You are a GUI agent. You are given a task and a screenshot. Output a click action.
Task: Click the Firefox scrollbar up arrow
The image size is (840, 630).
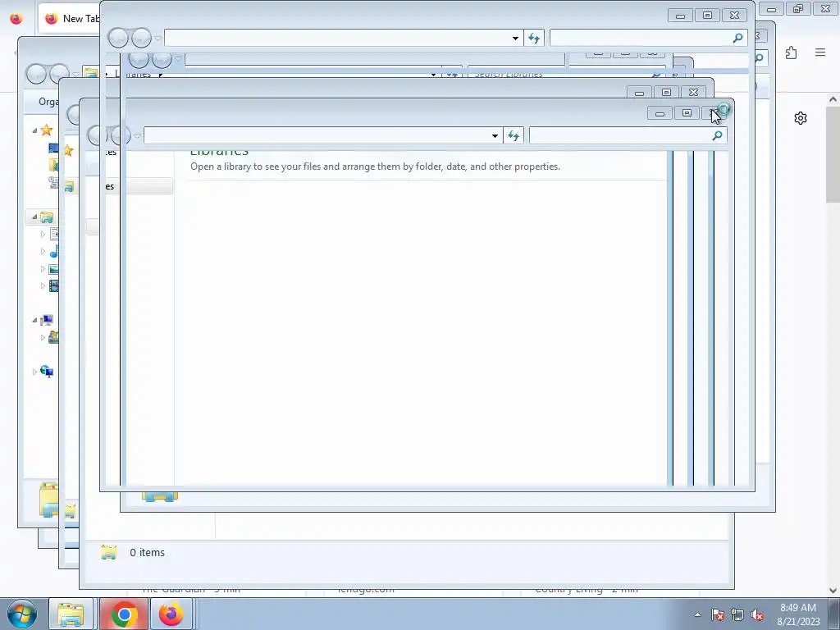pos(833,99)
